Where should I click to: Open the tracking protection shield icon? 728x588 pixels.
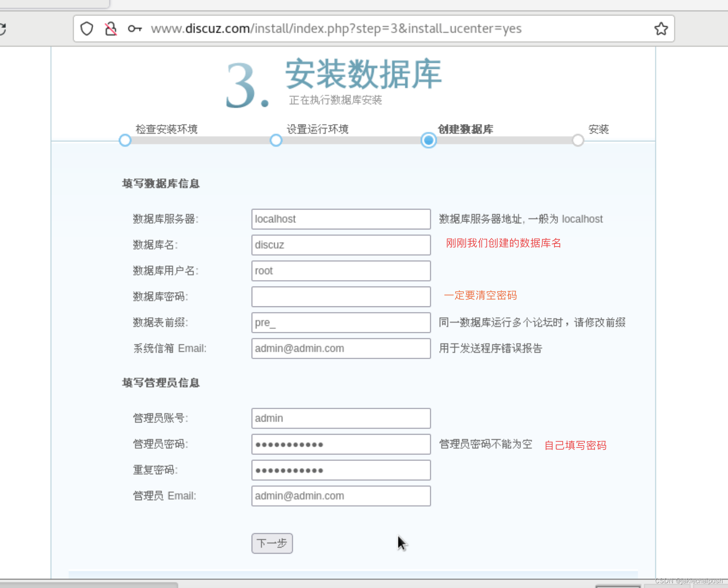(x=87, y=29)
